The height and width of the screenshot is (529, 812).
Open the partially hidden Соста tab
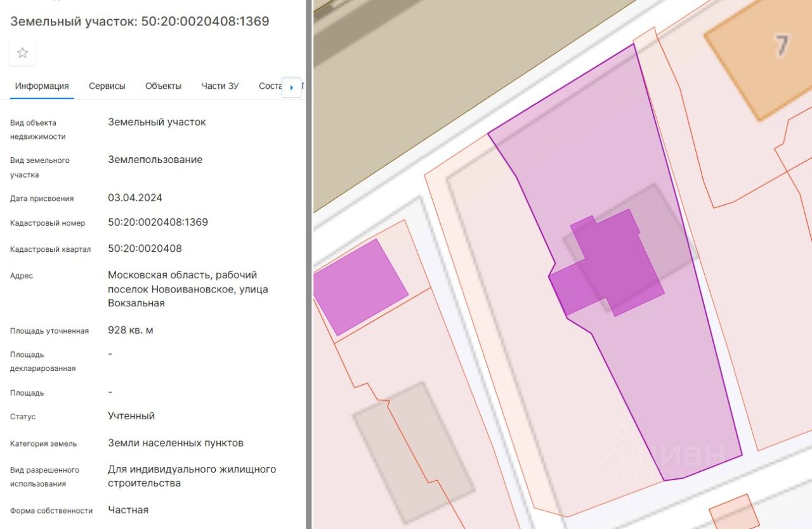click(x=270, y=86)
